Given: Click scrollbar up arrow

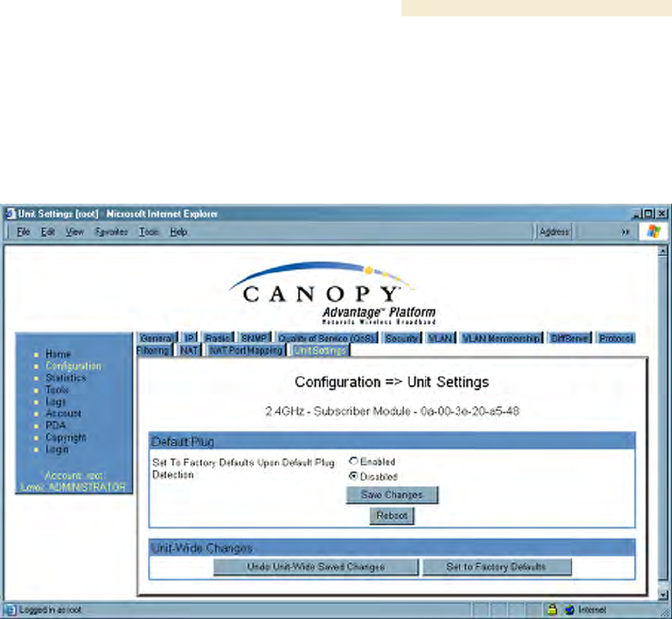Looking at the screenshot, I should click(663, 251).
